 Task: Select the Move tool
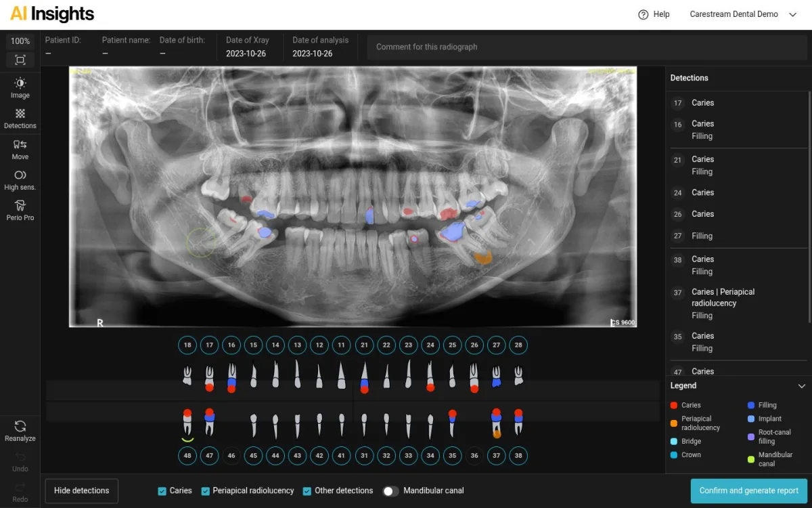point(20,150)
